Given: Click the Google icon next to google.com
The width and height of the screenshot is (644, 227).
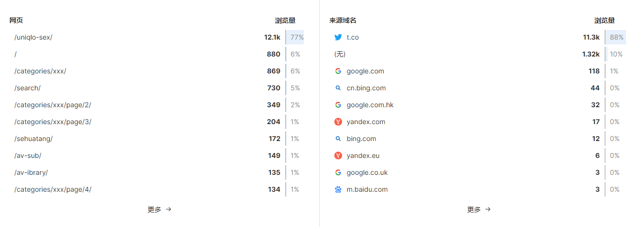Looking at the screenshot, I should point(338,71).
